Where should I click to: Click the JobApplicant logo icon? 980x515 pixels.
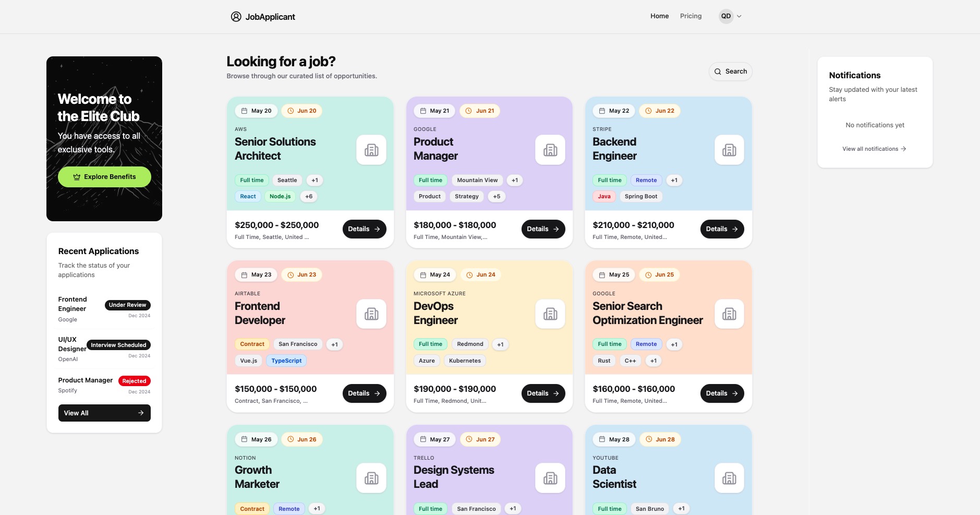coord(236,17)
